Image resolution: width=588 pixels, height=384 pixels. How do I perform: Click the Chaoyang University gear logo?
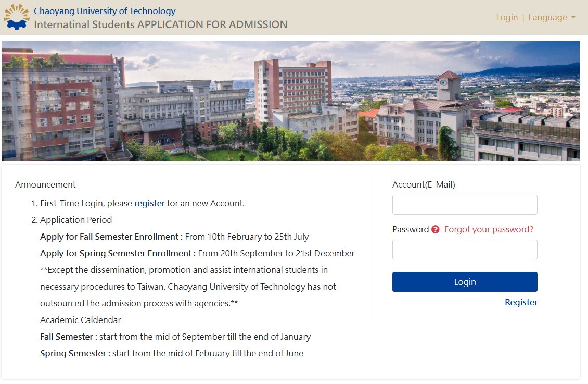(17, 17)
